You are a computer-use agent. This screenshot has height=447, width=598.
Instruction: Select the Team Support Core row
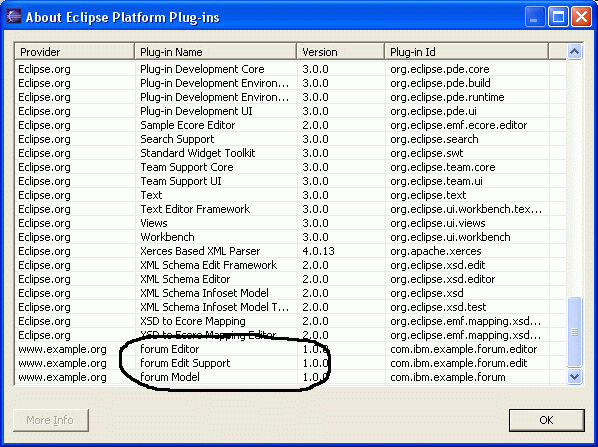tap(290, 167)
